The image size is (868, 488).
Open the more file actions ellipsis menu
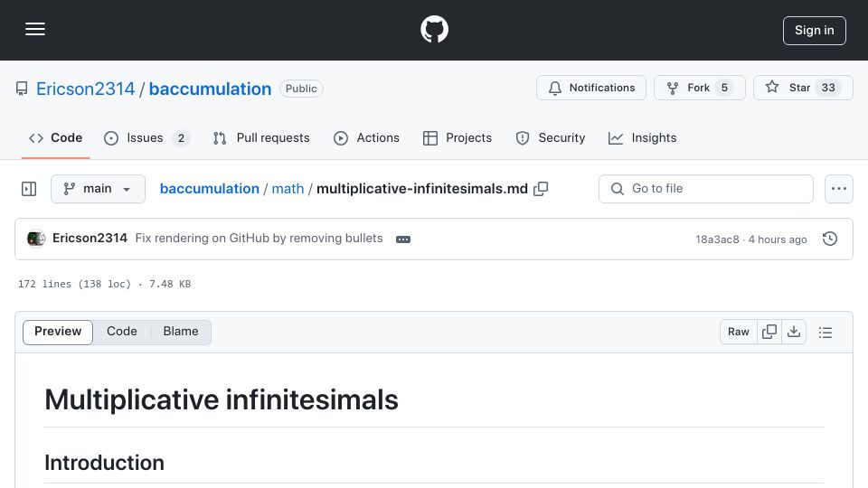839,189
